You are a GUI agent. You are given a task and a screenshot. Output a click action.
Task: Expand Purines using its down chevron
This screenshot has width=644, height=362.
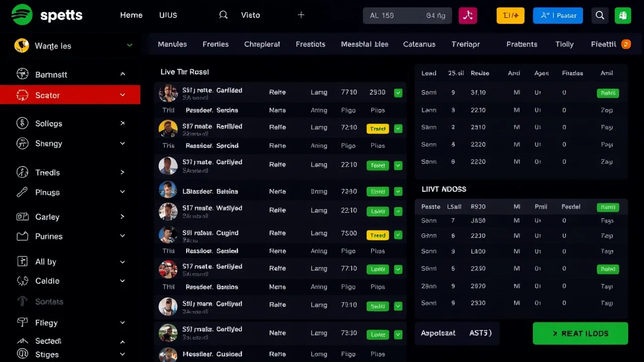tap(122, 236)
